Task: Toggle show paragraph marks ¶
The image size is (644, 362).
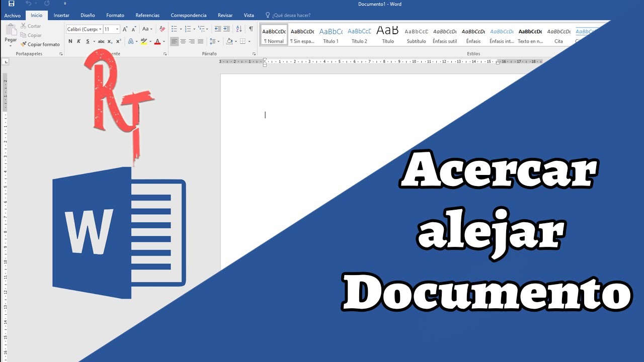Action: tap(251, 29)
